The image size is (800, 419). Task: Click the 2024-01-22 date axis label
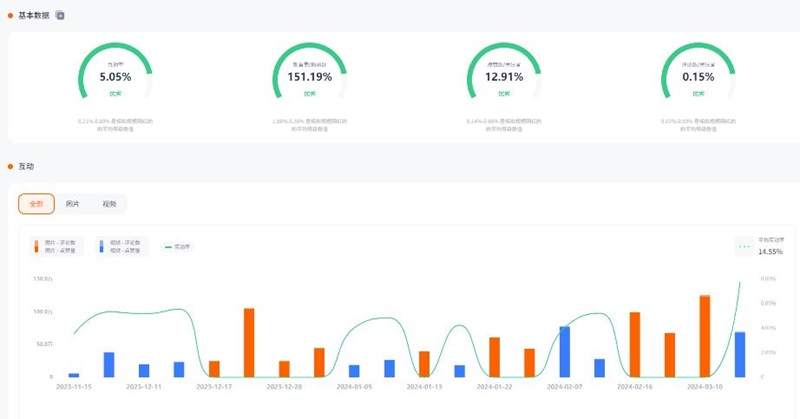[494, 386]
